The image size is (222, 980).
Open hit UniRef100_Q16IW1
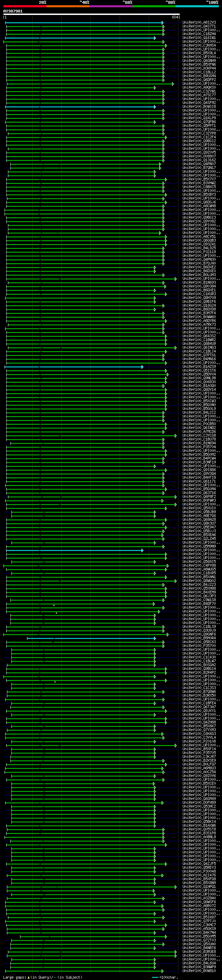tap(199, 38)
